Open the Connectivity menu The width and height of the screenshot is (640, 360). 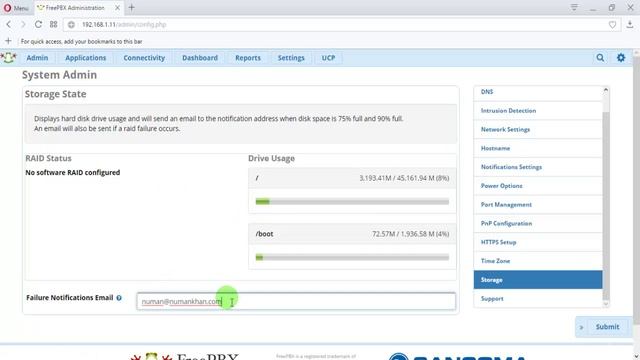pos(144,58)
